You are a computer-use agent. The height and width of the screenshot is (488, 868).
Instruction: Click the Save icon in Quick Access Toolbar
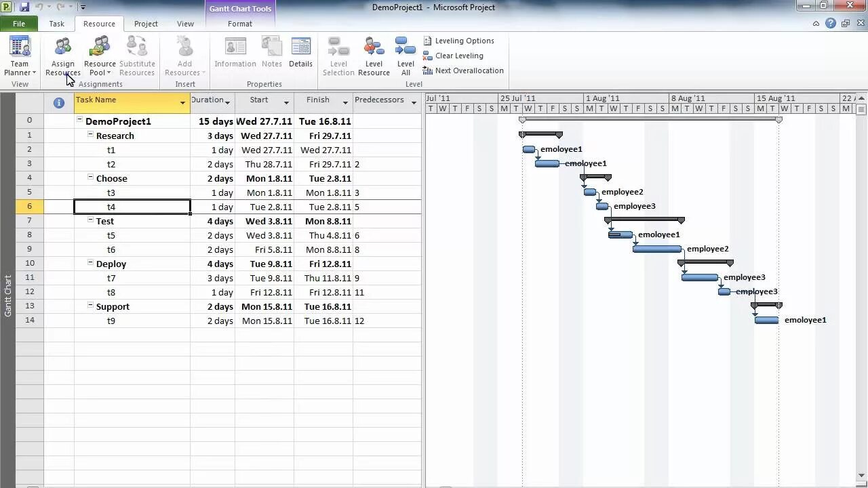[24, 6]
